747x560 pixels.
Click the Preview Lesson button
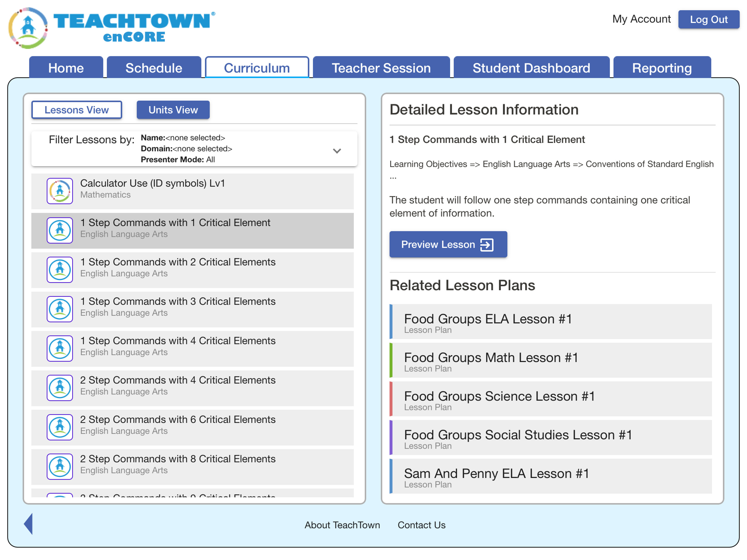tap(448, 244)
